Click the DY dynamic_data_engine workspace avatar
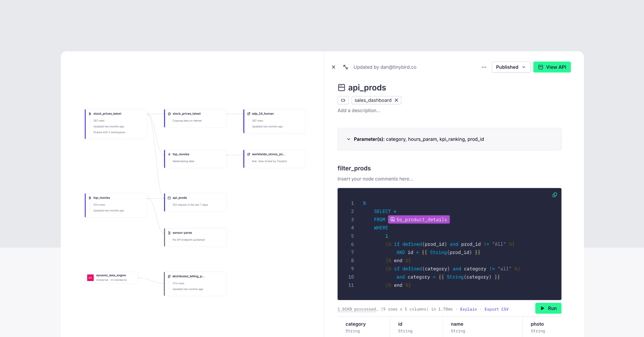 pos(90,278)
